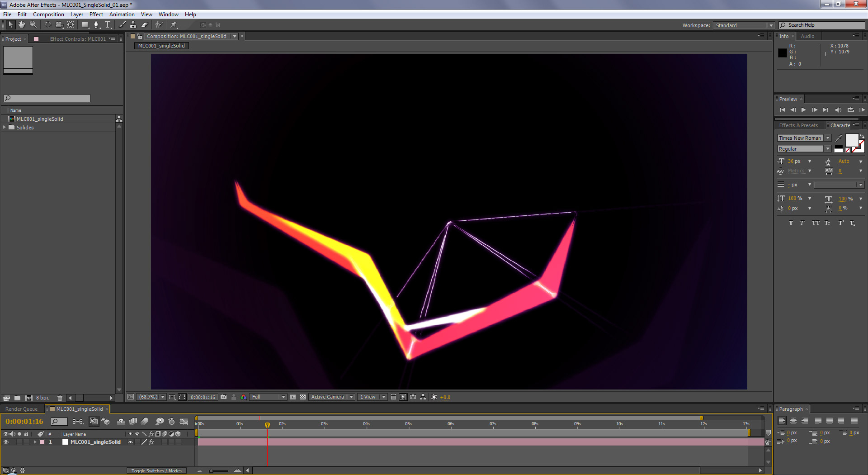Reset exposure in the viewer
Screen dimensions: 868x475
pos(434,397)
